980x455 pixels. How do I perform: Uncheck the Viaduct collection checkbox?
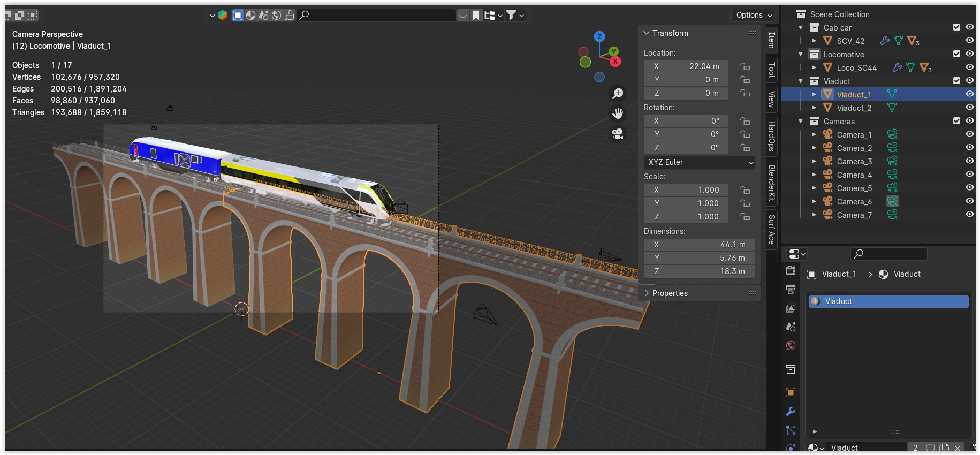pyautogui.click(x=956, y=81)
